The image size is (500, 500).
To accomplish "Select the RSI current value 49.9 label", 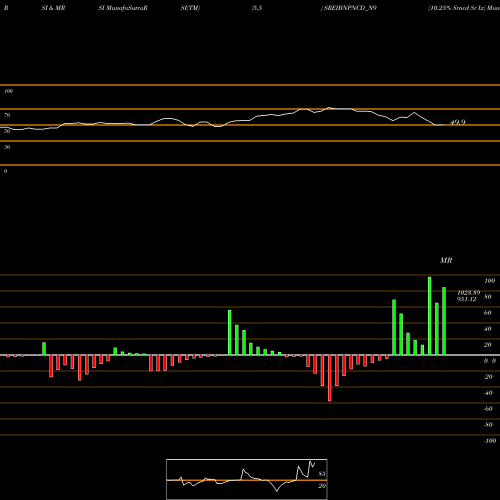I will tap(458, 122).
